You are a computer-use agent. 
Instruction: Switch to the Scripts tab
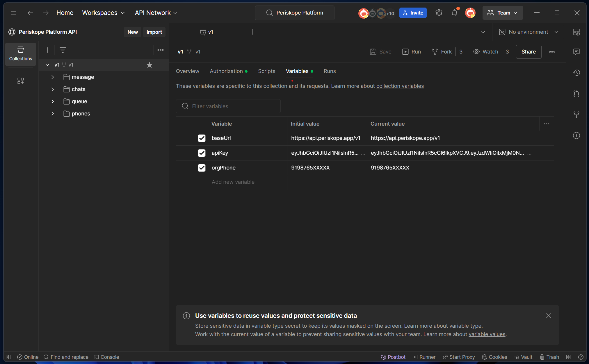coord(266,71)
